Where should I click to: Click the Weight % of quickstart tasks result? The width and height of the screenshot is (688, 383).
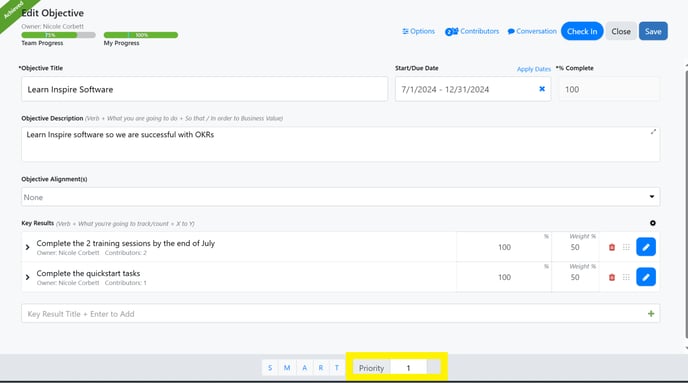(575, 277)
